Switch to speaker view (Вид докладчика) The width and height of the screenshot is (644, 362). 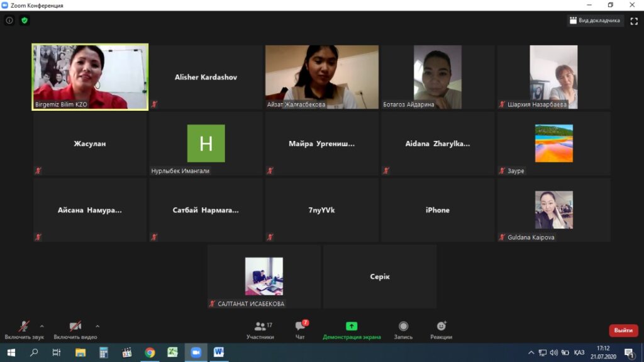(595, 20)
